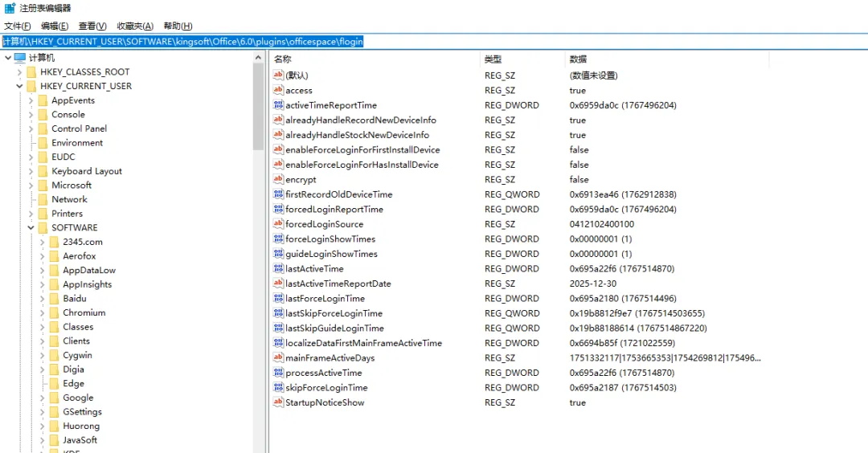Click the binary icon of firstRecordOldDeviceTime
Viewport: 868px width, 453px height.
tap(278, 194)
